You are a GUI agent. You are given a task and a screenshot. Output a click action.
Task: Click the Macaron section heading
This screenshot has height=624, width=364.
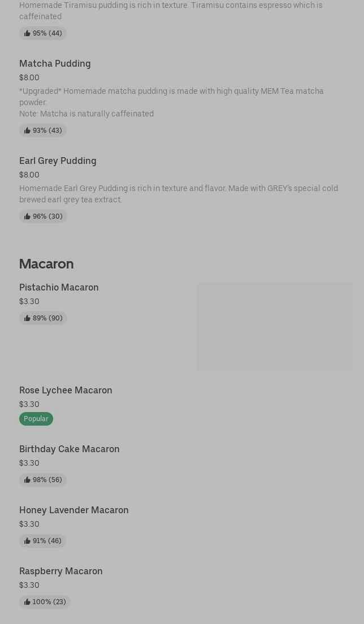coord(46,264)
